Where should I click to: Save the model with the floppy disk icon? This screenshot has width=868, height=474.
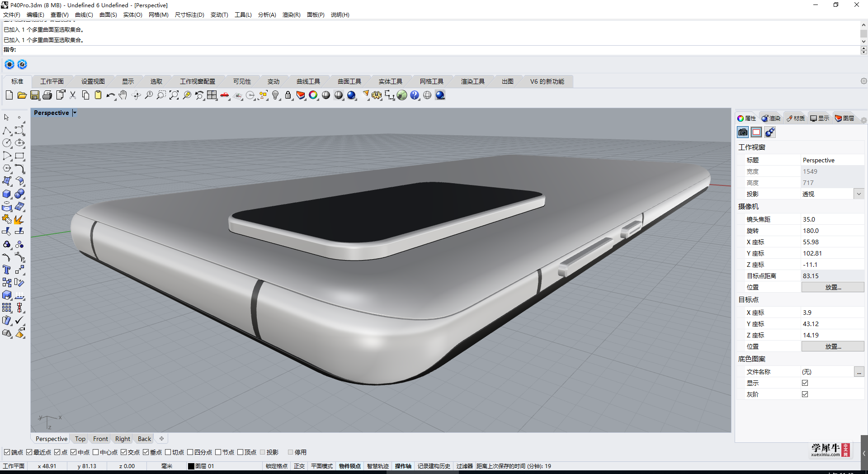(35, 95)
